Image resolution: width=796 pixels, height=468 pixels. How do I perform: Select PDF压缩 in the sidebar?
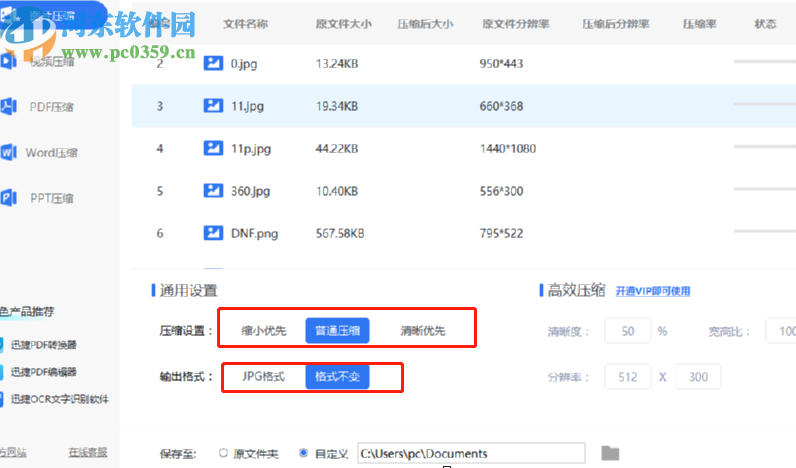[51, 107]
